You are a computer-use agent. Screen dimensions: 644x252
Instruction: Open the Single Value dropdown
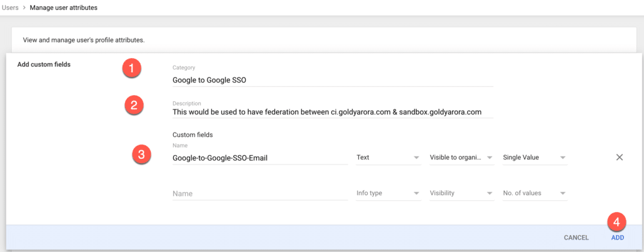click(x=535, y=158)
